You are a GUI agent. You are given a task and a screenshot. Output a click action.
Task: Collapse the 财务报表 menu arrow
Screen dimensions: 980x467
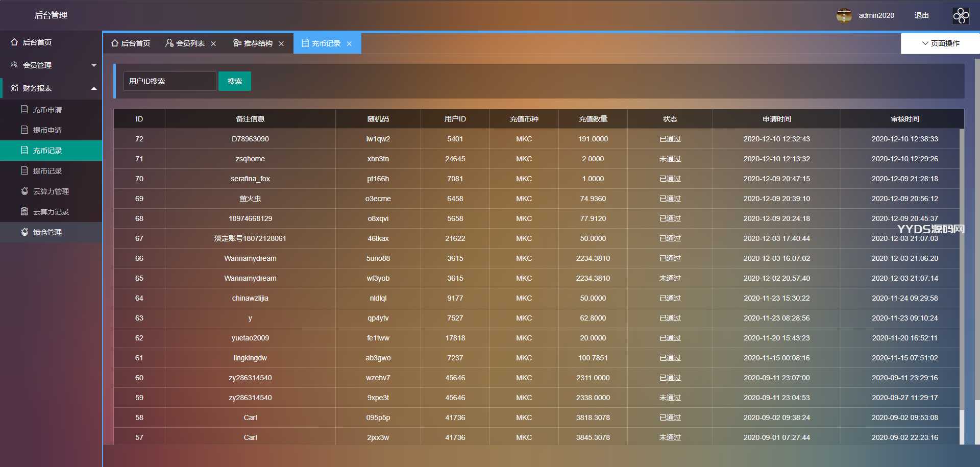coord(94,88)
